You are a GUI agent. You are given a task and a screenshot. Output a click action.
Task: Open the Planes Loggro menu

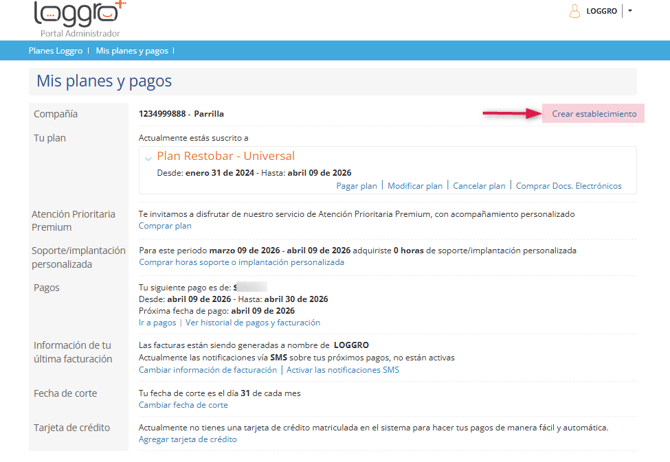coord(56,51)
